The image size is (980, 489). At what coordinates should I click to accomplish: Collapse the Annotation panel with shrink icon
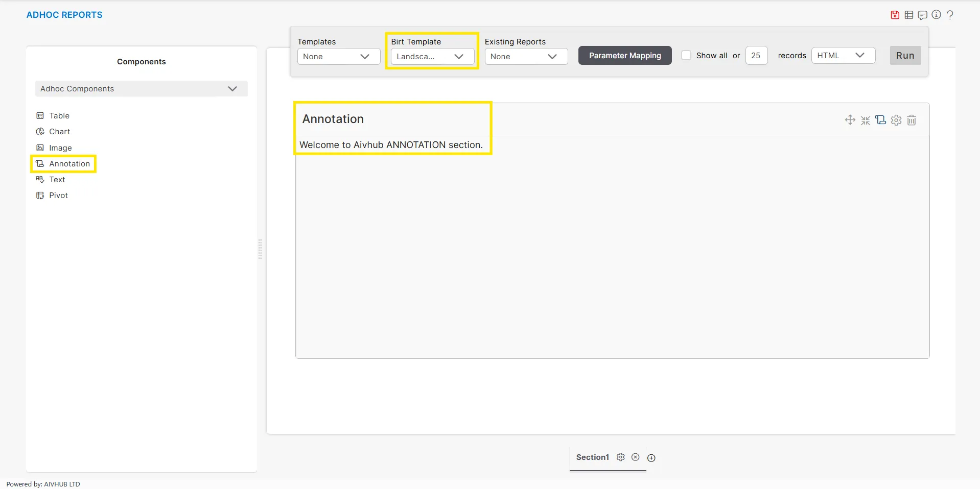click(x=865, y=120)
